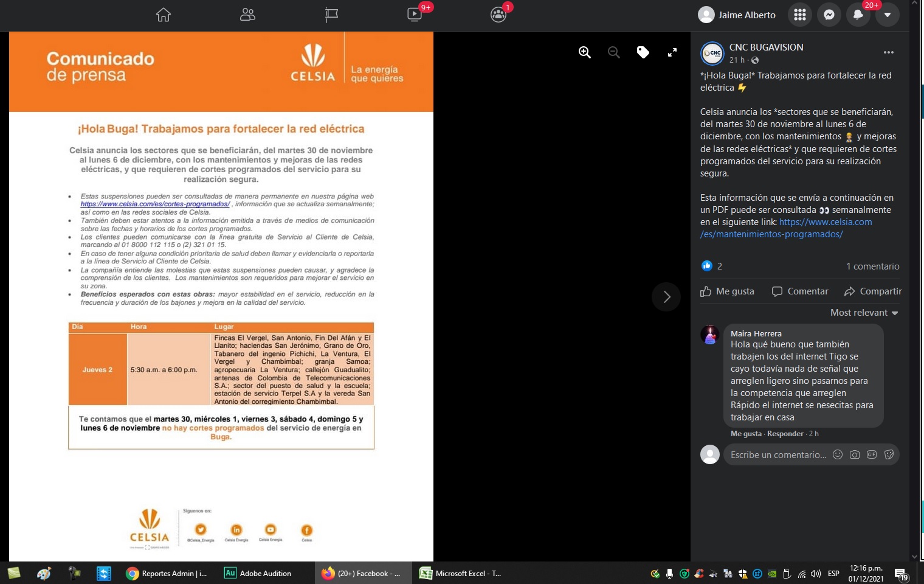Screen dimensions: 924x584
Task: Open the notifications bell
Action: 858,15
